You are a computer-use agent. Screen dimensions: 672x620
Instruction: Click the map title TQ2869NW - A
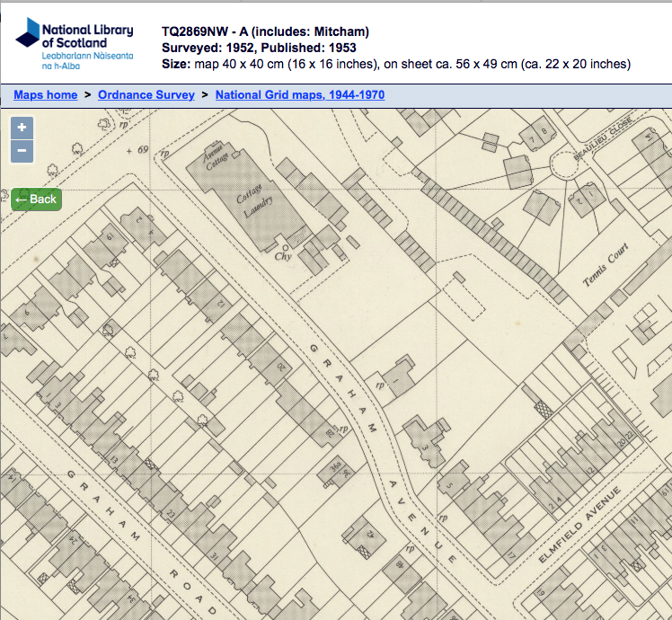click(265, 31)
